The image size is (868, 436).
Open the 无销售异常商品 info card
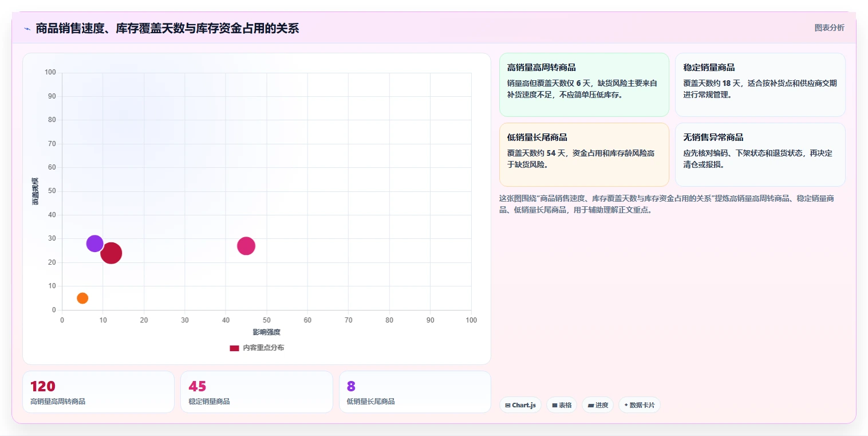760,155
